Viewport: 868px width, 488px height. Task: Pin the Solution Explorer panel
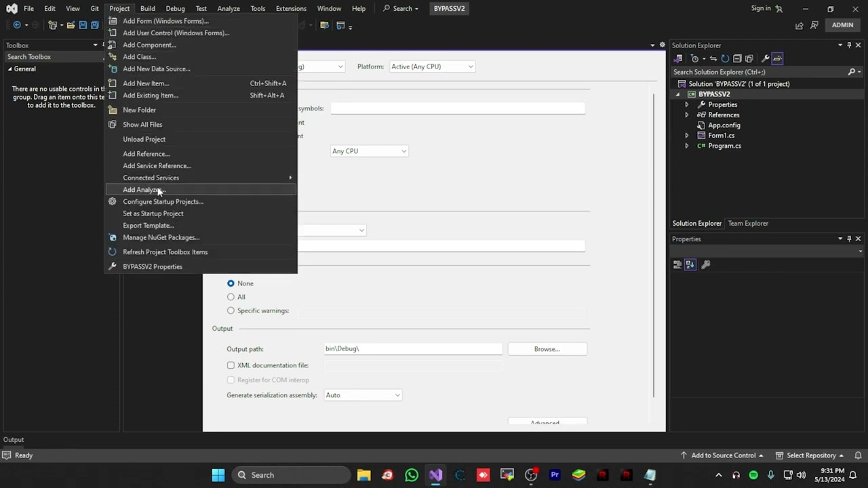point(849,45)
